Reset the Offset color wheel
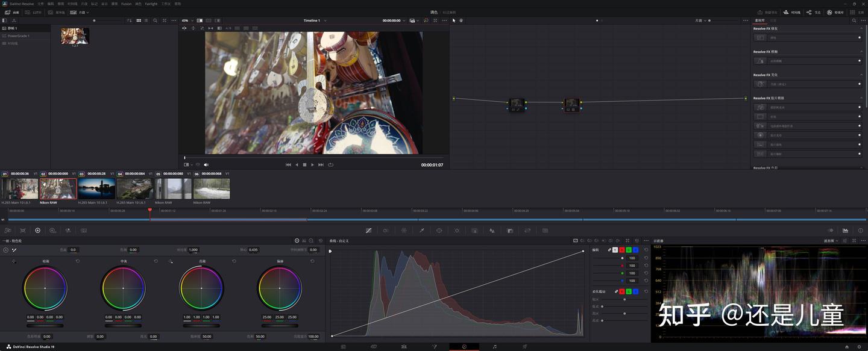 point(312,261)
